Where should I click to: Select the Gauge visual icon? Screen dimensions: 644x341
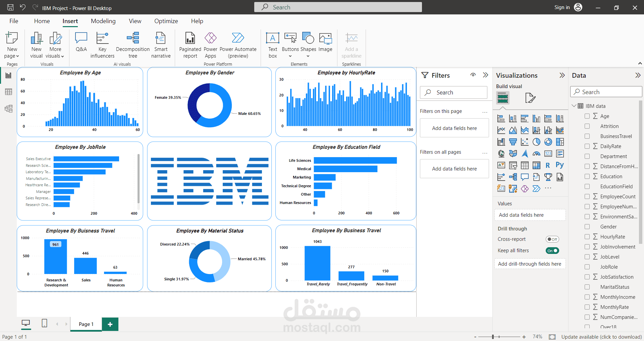(536, 154)
